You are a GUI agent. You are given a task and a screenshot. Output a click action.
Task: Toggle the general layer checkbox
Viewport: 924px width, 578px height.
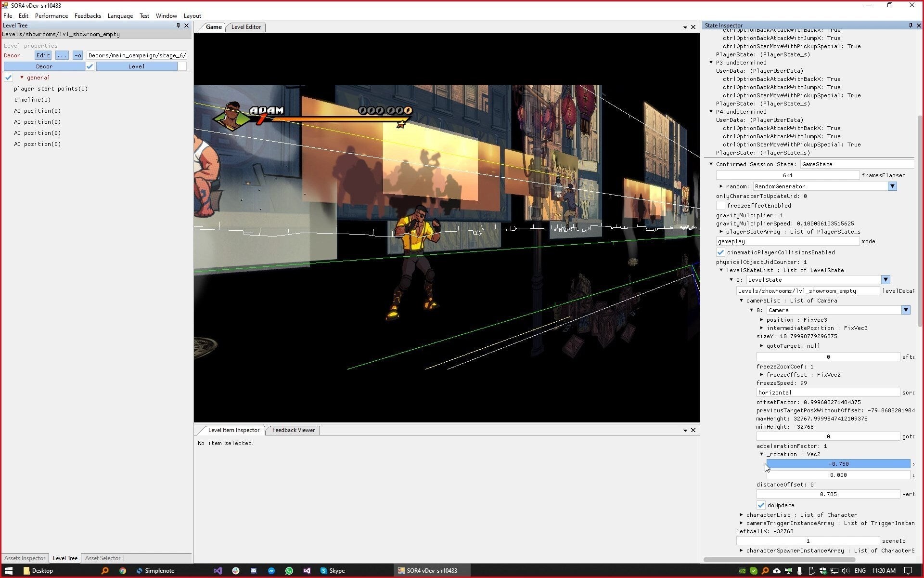pyautogui.click(x=9, y=78)
